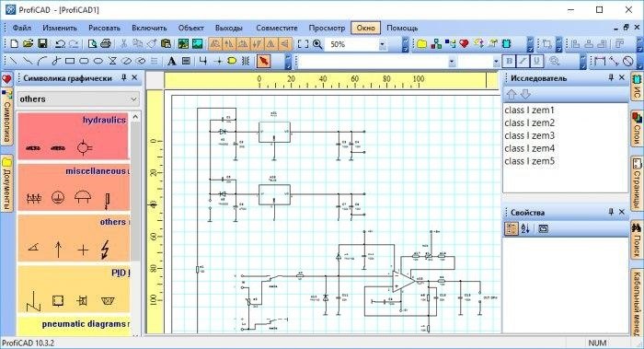Open the Рисовать menu
This screenshot has height=349, width=644.
[x=104, y=28]
